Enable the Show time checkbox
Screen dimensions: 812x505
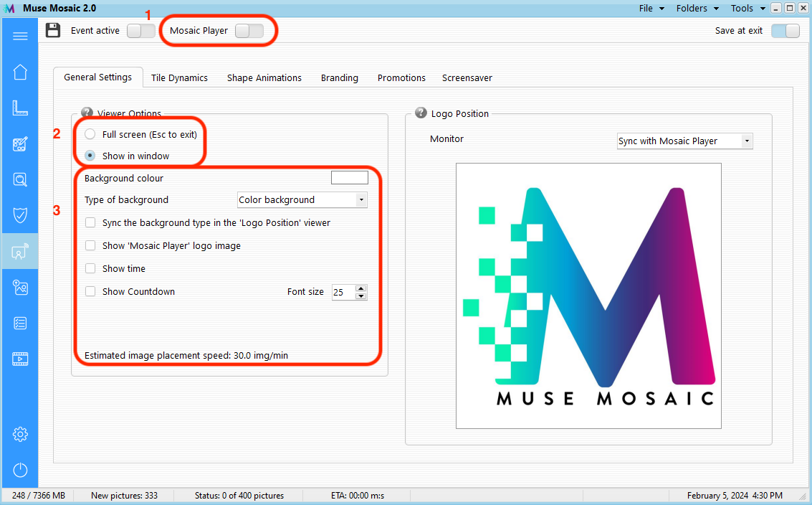point(90,268)
